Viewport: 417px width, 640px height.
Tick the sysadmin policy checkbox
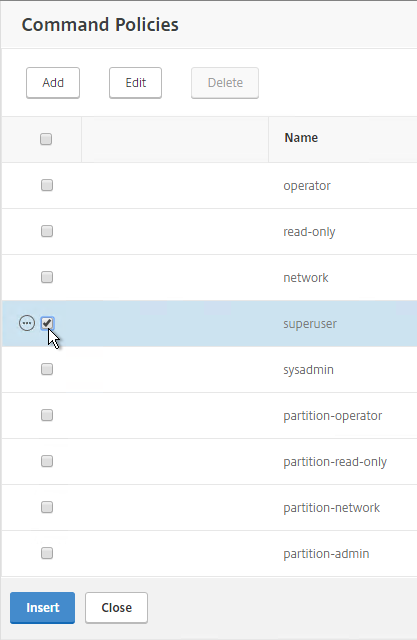47,369
